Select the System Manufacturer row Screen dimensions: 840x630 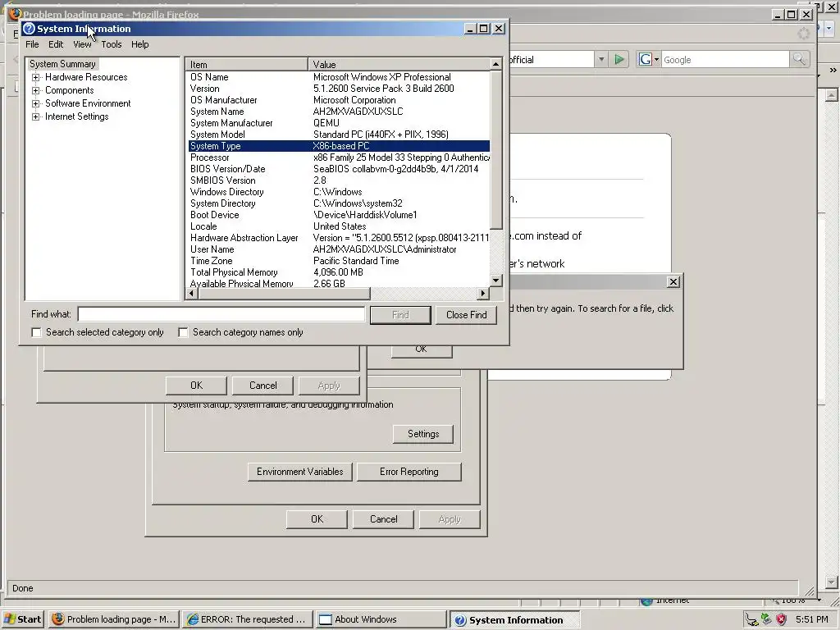pos(339,123)
